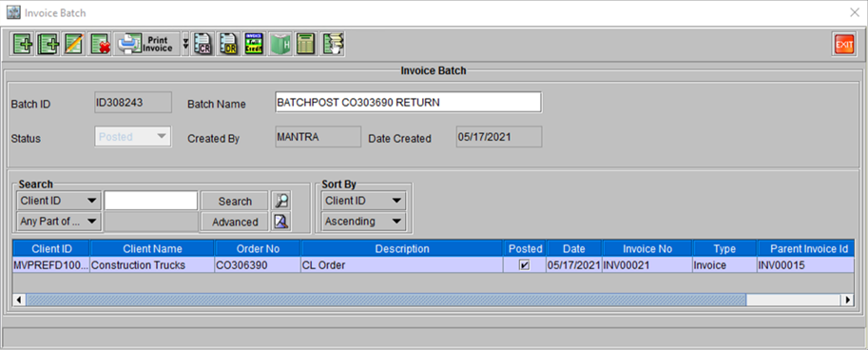This screenshot has height=350, width=868.
Task: Click the magnifier search icon
Action: pyautogui.click(x=281, y=201)
